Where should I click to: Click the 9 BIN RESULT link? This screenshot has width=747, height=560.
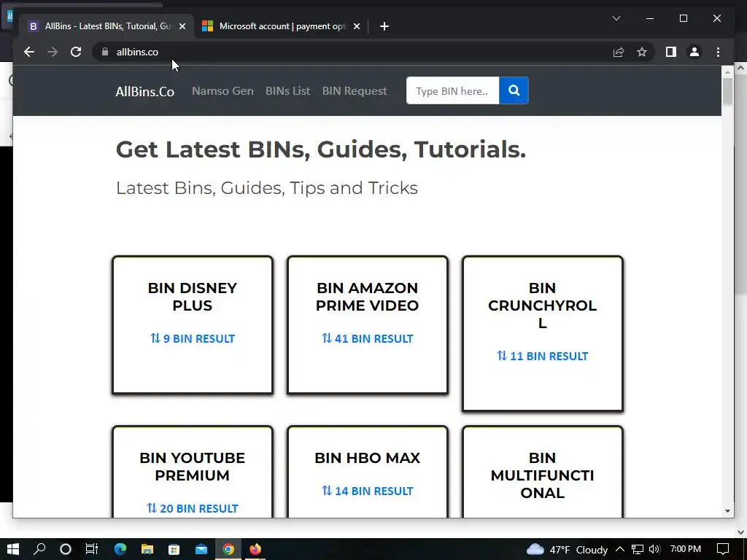tap(193, 338)
